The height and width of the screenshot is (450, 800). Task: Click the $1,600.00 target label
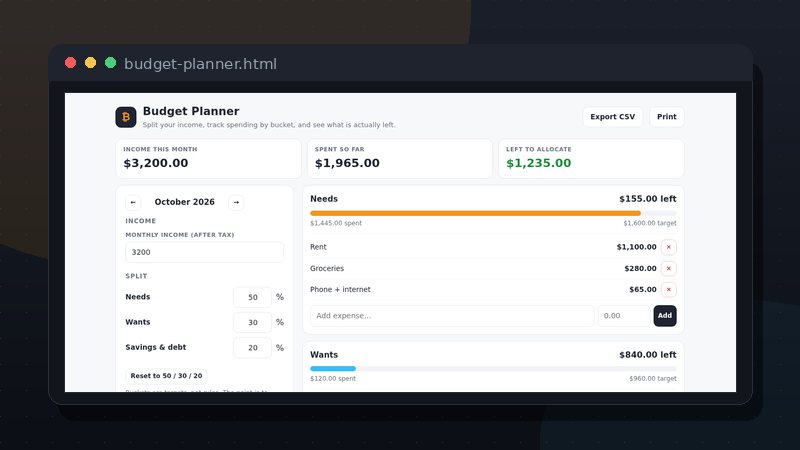[649, 223]
